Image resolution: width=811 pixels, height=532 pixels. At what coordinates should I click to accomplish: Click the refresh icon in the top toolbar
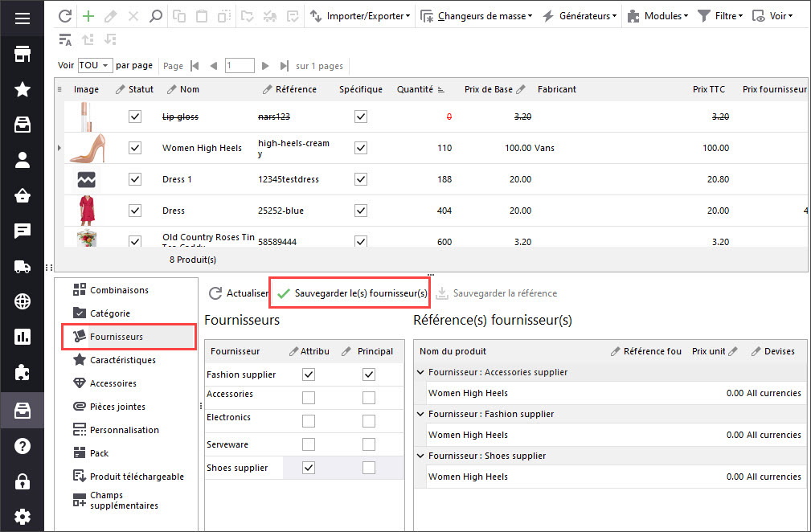click(x=65, y=16)
